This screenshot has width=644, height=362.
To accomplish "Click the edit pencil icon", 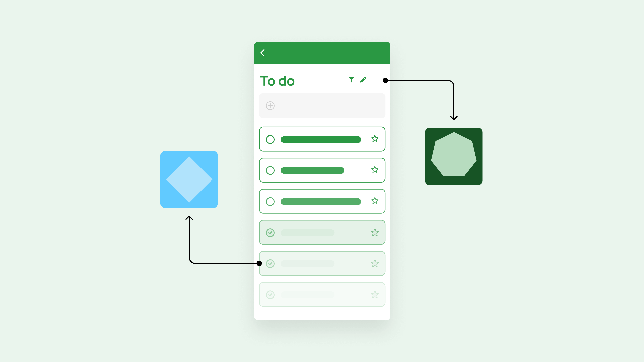I will pyautogui.click(x=363, y=80).
